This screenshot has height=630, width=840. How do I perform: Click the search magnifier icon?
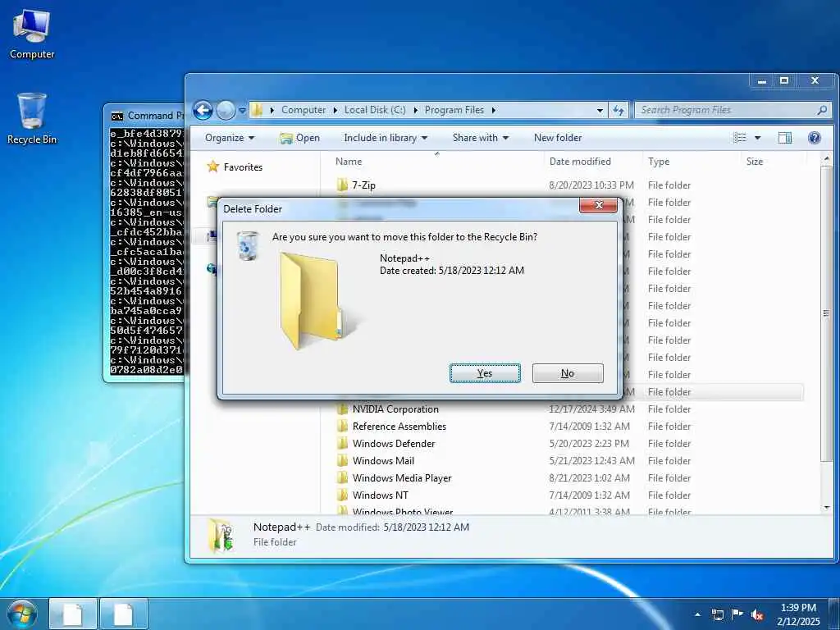click(x=822, y=110)
